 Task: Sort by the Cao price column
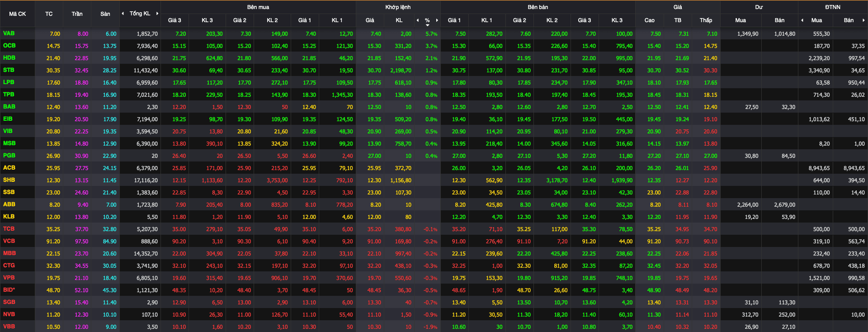coord(649,20)
